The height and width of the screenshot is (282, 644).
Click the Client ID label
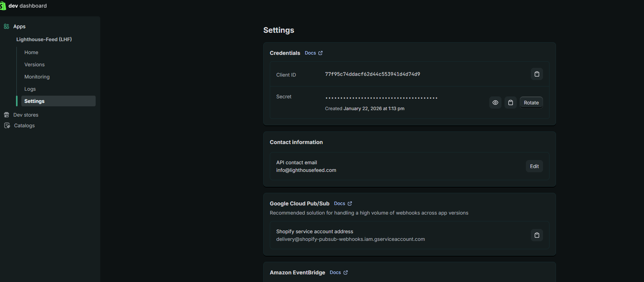tap(286, 75)
